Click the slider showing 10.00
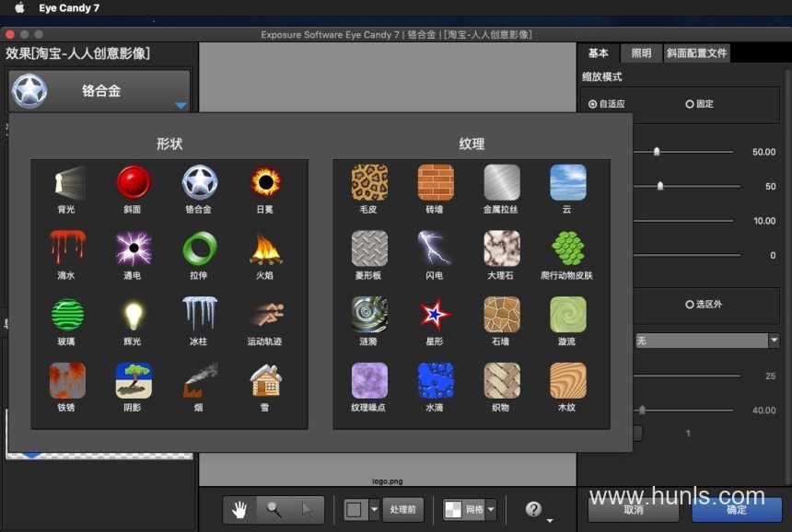Viewport: 792px width, 532px height. 683,221
